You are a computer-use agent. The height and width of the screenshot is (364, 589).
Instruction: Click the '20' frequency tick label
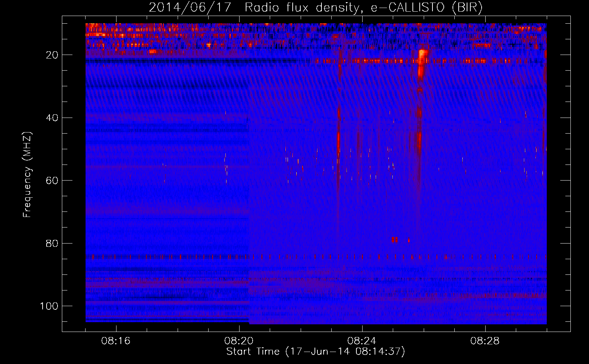click(x=52, y=55)
